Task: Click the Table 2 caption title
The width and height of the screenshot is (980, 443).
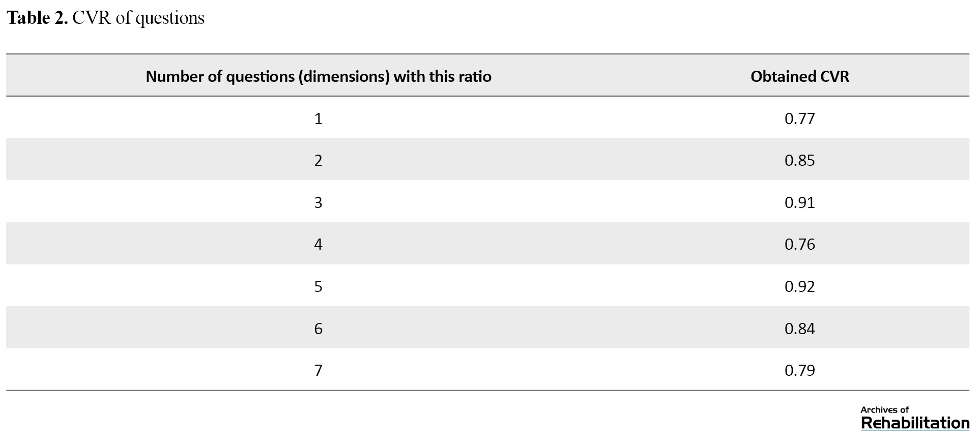Action: coord(105,18)
